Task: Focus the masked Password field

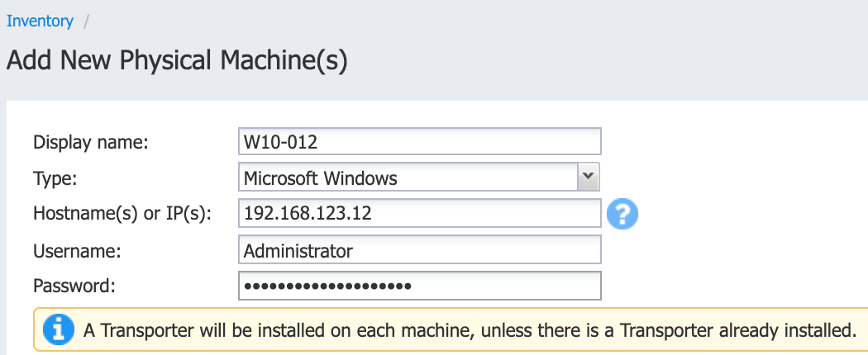Action: (420, 286)
